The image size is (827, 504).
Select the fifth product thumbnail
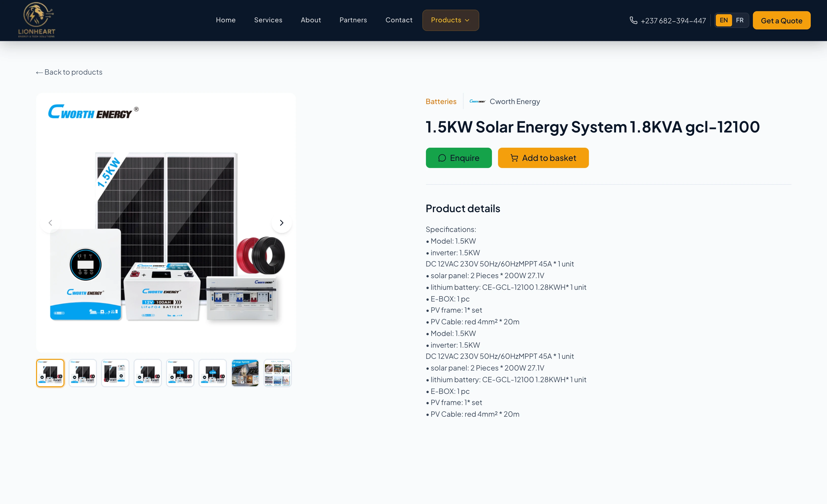tap(180, 373)
